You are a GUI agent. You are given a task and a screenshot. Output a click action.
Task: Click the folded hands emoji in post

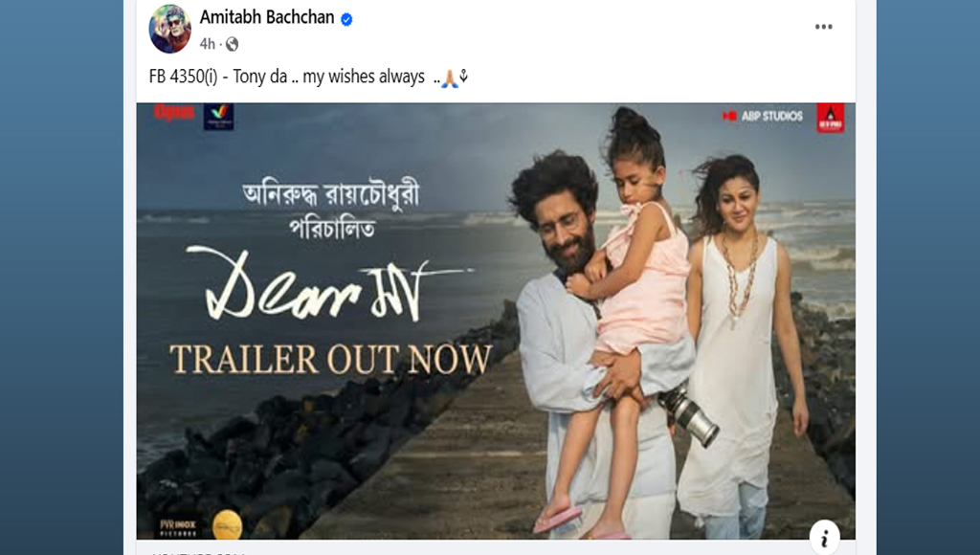coord(450,78)
